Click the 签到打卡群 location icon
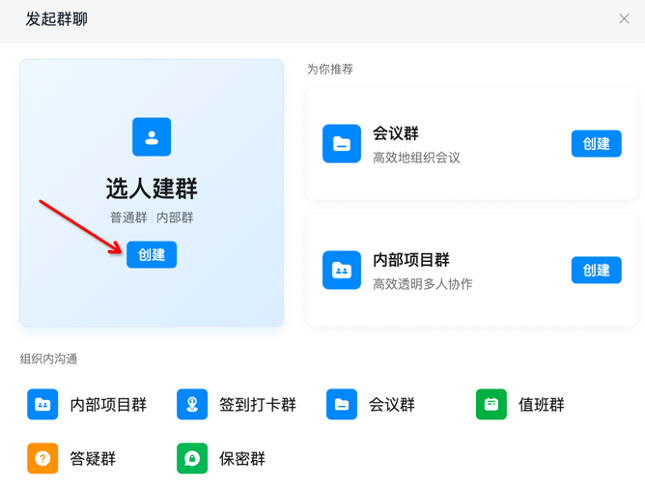 pyautogui.click(x=192, y=404)
